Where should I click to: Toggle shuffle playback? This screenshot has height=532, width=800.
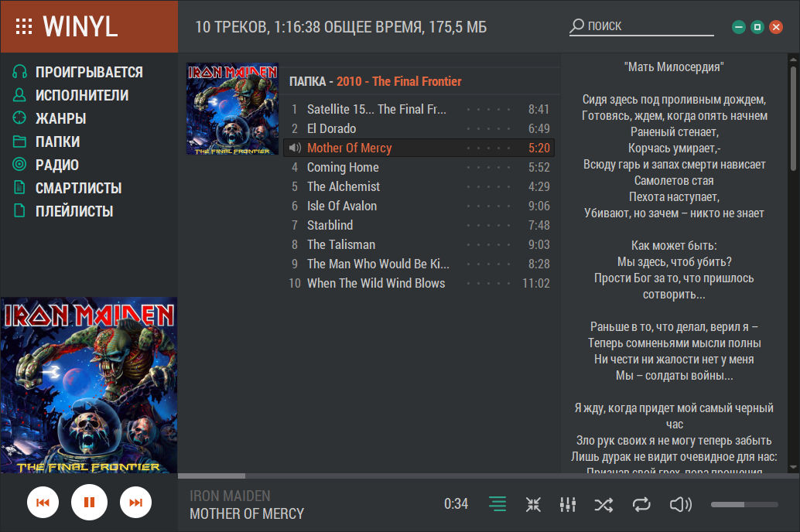pos(603,504)
